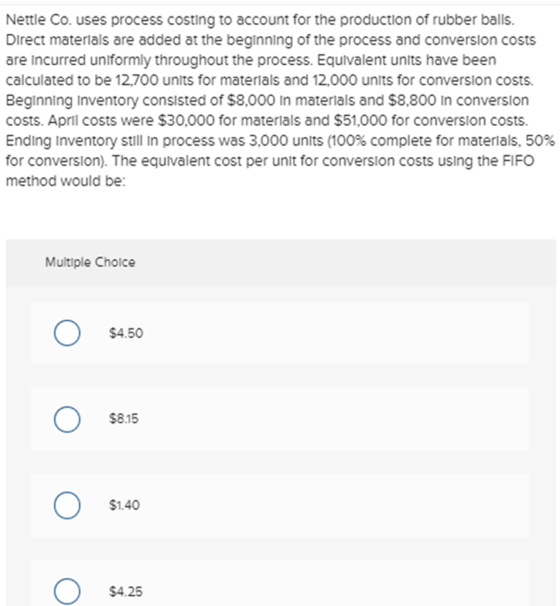Click the "$4.50" answer text

pos(126,333)
